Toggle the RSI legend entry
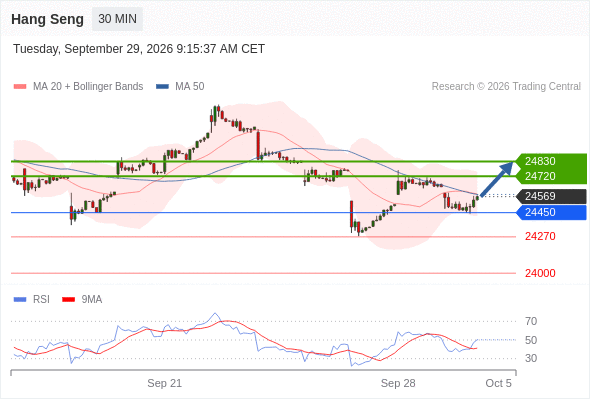The height and width of the screenshot is (400, 590). click(x=32, y=300)
